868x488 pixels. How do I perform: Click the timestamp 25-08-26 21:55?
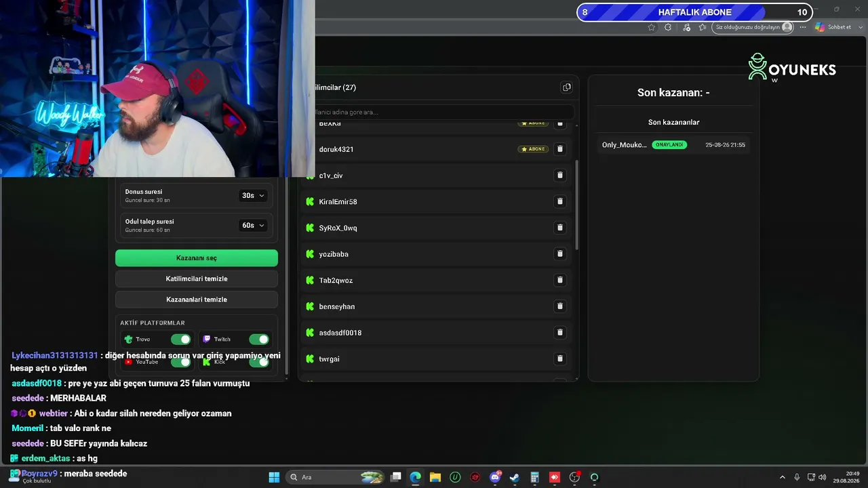725,145
